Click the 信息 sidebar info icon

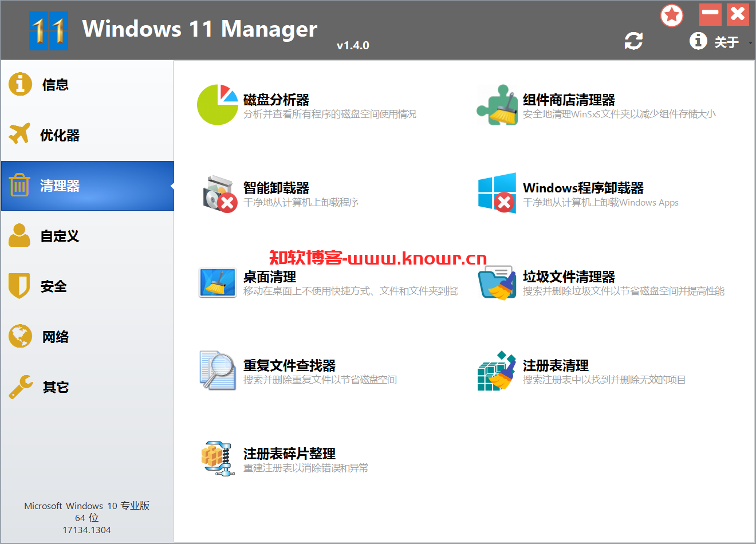point(20,84)
